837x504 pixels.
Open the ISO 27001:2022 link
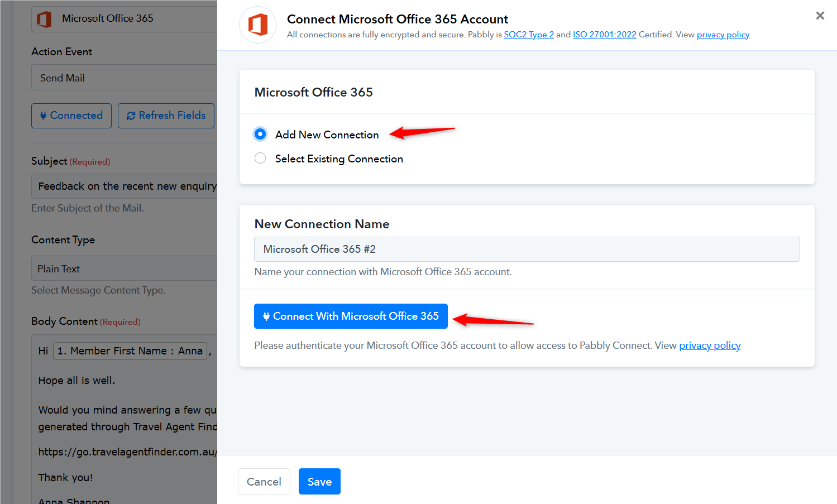[604, 35]
